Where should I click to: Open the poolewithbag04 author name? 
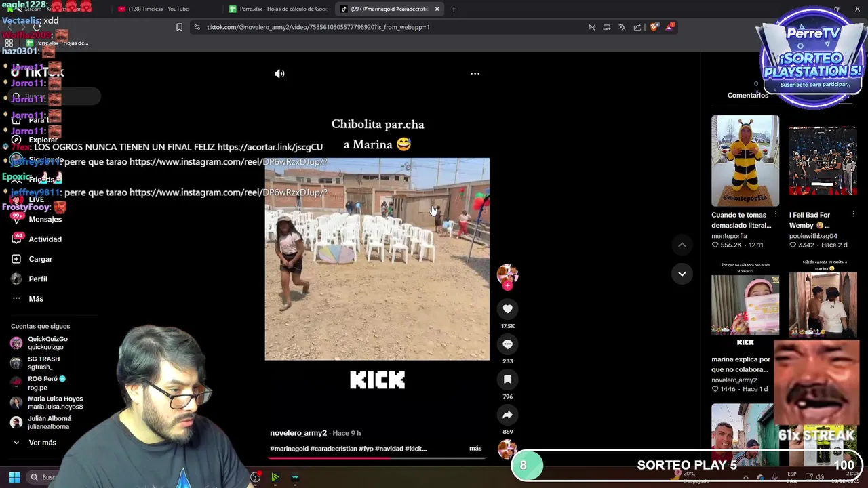[813, 236]
